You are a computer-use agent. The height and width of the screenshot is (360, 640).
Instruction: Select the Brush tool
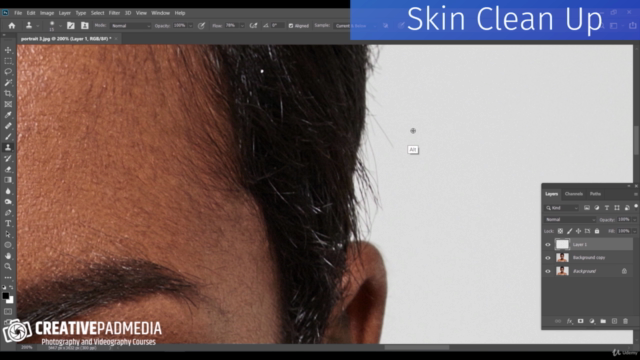click(x=8, y=137)
